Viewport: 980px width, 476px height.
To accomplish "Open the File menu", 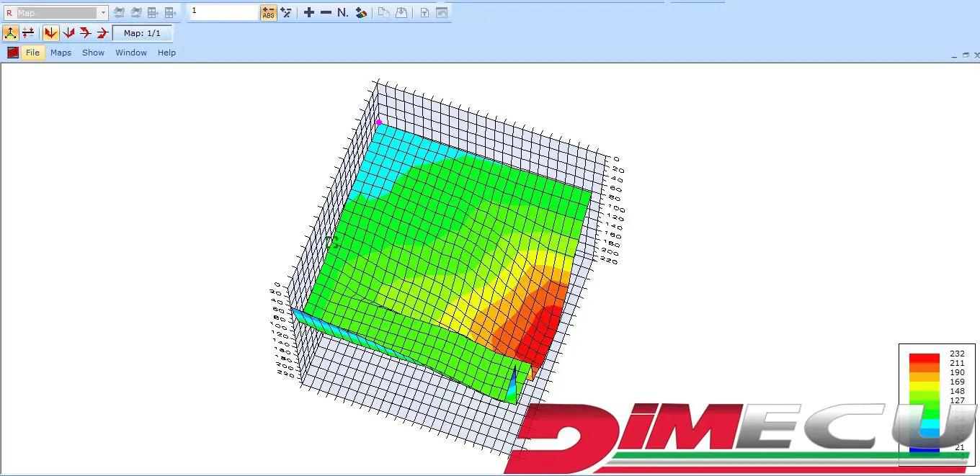I will click(32, 53).
